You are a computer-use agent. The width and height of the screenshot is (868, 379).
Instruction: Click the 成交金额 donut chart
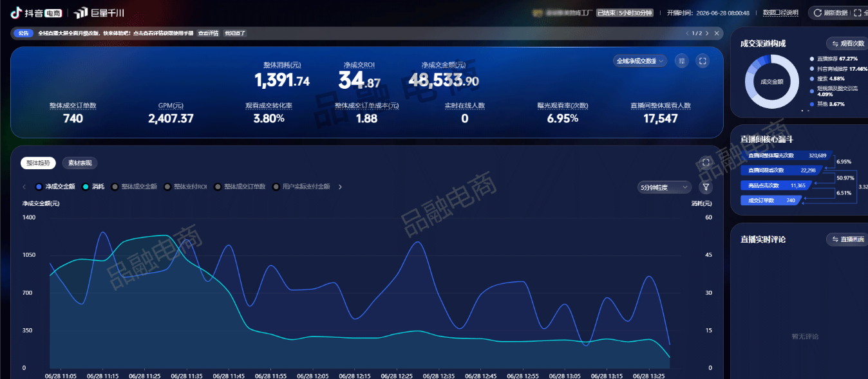(771, 82)
